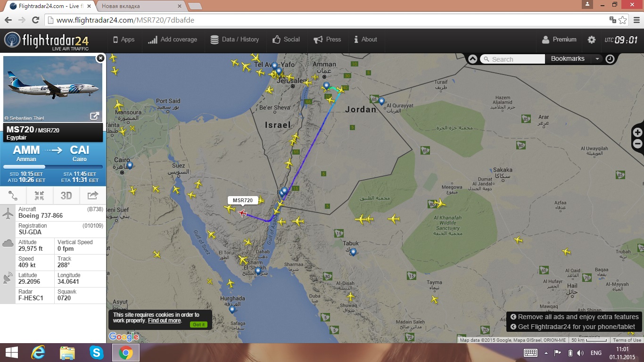The width and height of the screenshot is (644, 362).
Task: Zoom out the map with minus button
Action: coord(638,144)
